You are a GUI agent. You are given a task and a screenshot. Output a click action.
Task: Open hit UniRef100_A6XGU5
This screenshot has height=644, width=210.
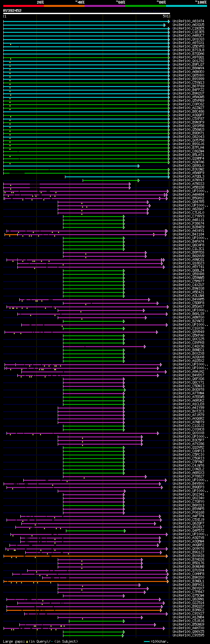[188, 25]
